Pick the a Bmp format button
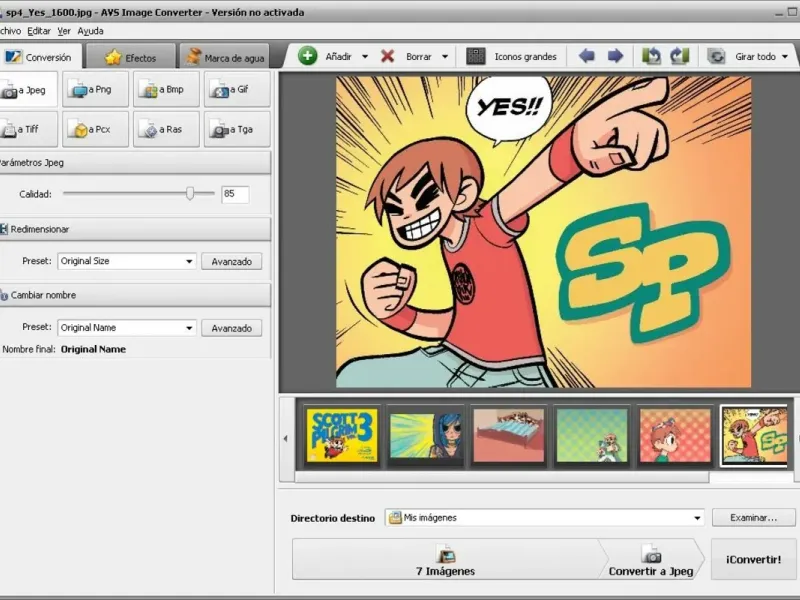Viewport: 800px width, 600px height. pos(166,90)
